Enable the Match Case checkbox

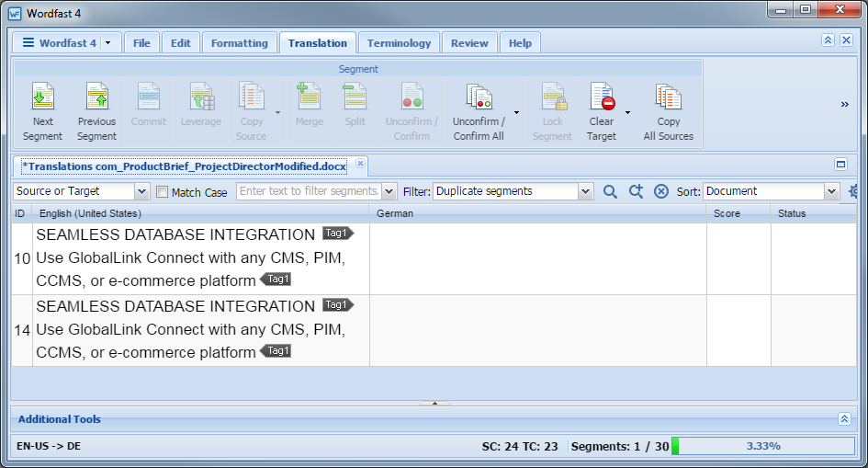pos(163,191)
